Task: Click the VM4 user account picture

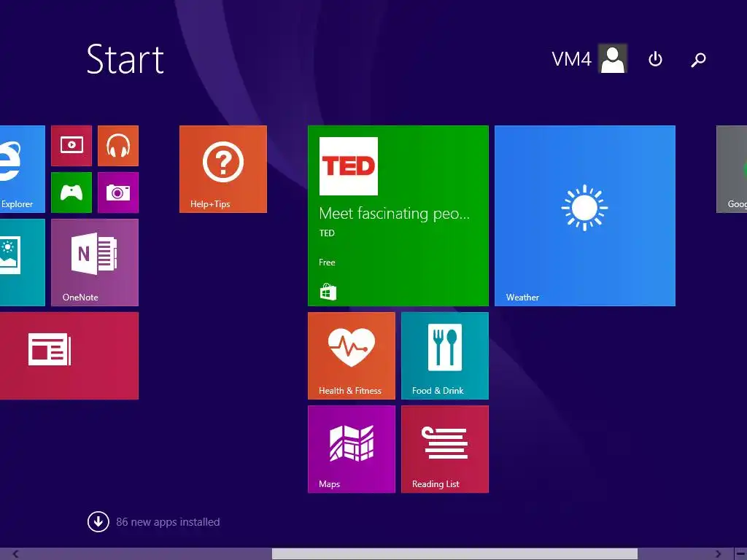Action: [x=613, y=58]
